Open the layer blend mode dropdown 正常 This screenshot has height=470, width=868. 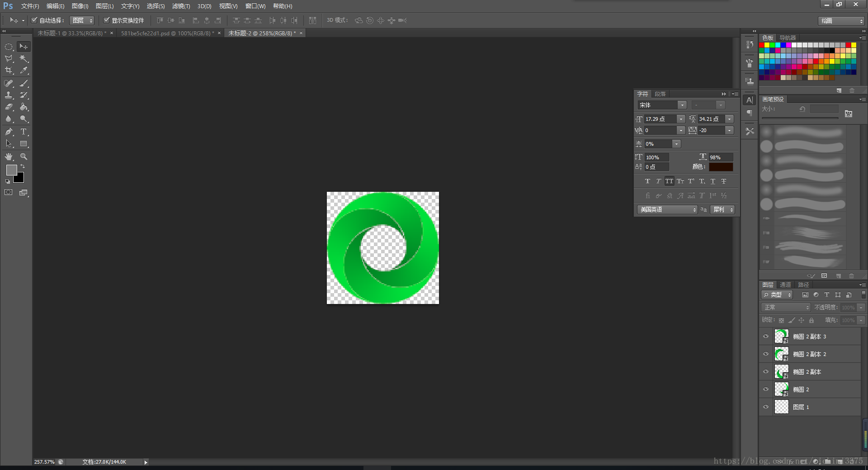(786, 307)
